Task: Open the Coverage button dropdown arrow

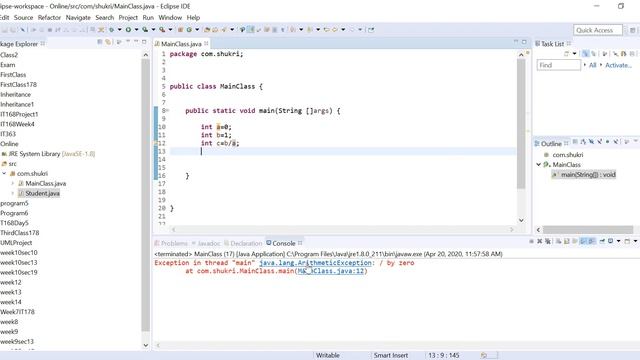Action: 153,29
